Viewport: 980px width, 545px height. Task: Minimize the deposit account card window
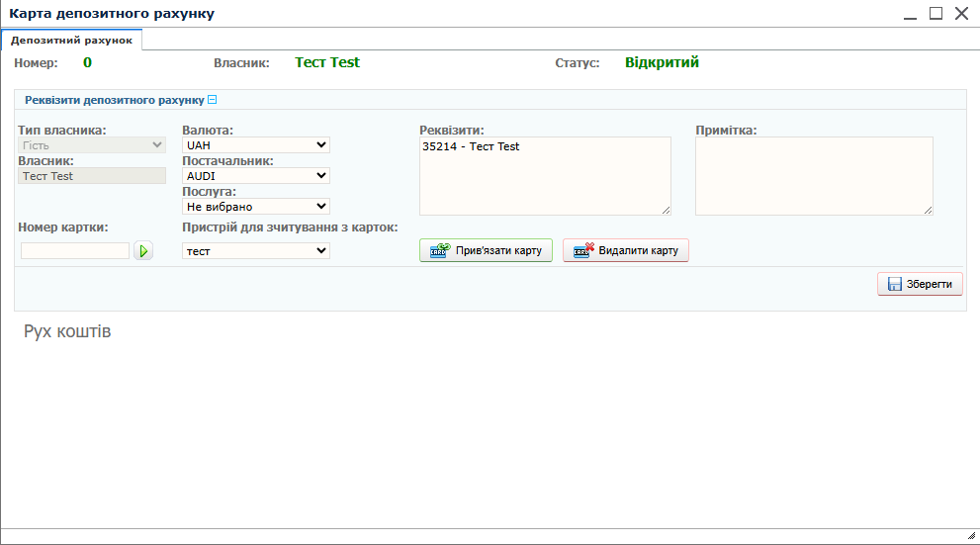[x=910, y=14]
